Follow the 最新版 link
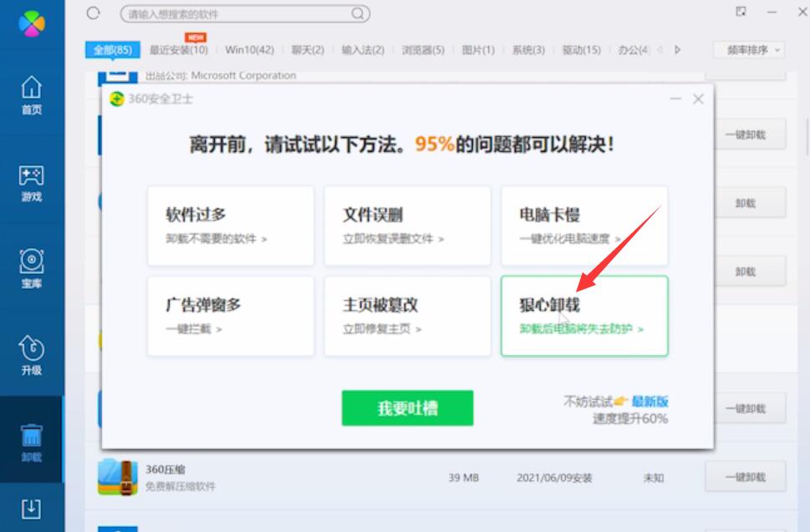 pyautogui.click(x=650, y=401)
